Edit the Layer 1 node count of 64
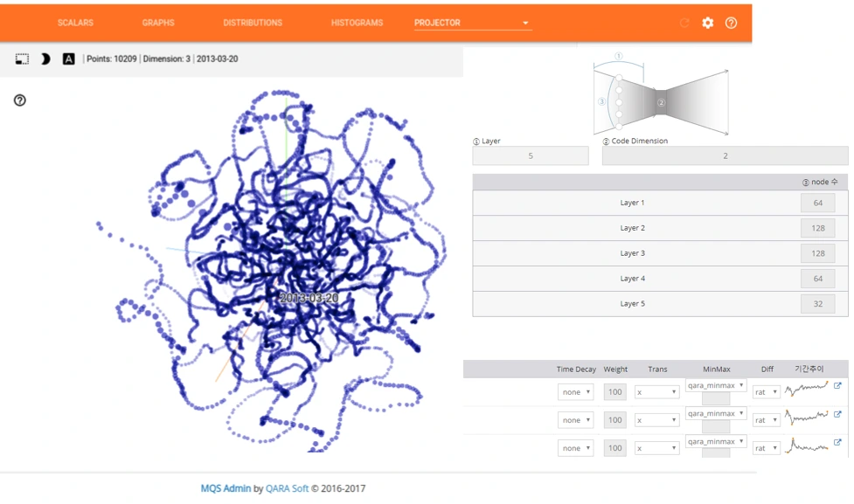This screenshot has width=854, height=504. click(x=818, y=203)
